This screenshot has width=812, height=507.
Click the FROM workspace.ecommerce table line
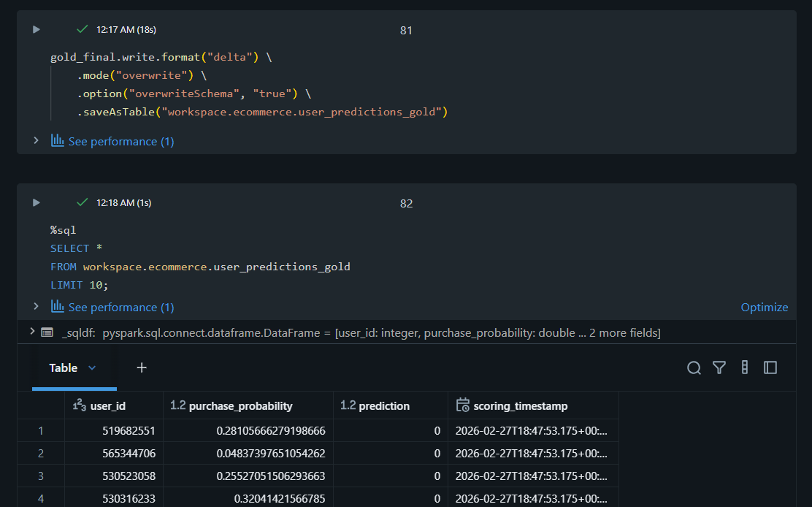[200, 267]
